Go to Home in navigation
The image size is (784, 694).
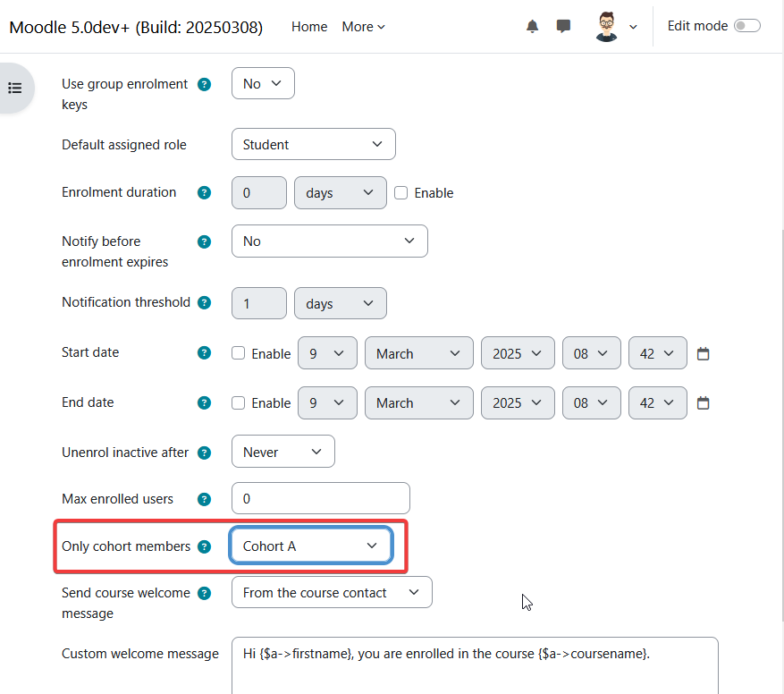pyautogui.click(x=309, y=27)
